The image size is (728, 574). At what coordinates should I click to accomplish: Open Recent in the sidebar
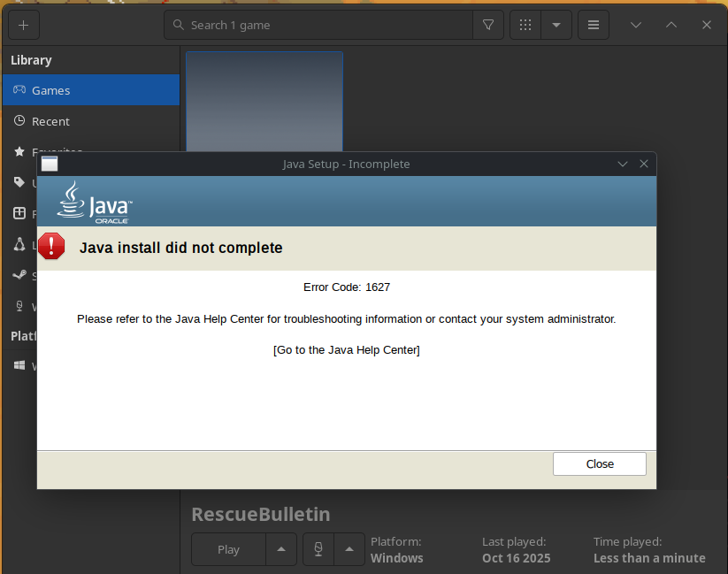91,121
